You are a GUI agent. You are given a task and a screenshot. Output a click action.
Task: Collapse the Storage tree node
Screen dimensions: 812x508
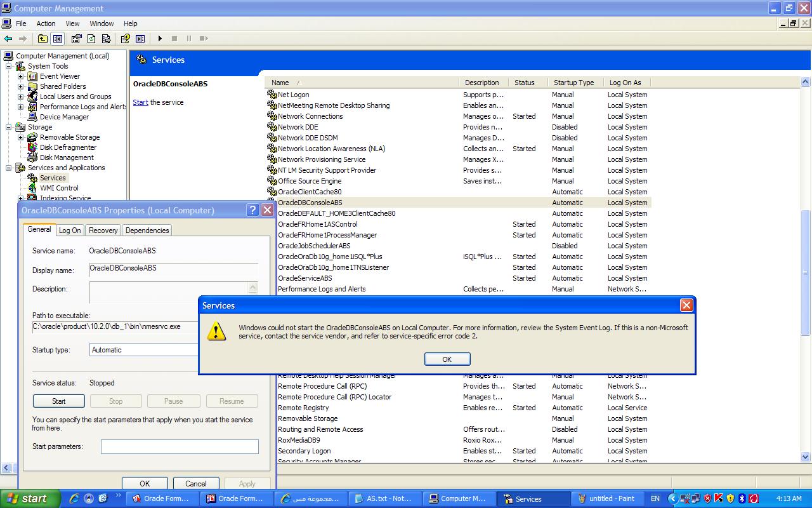(x=9, y=127)
